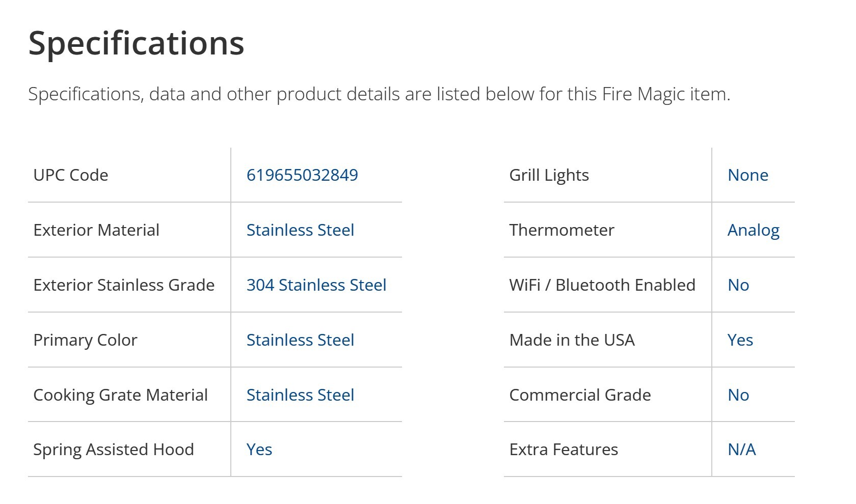Screen dimensions: 856x504
Task: Click the Extra Features N/A link
Action: pyautogui.click(x=741, y=450)
